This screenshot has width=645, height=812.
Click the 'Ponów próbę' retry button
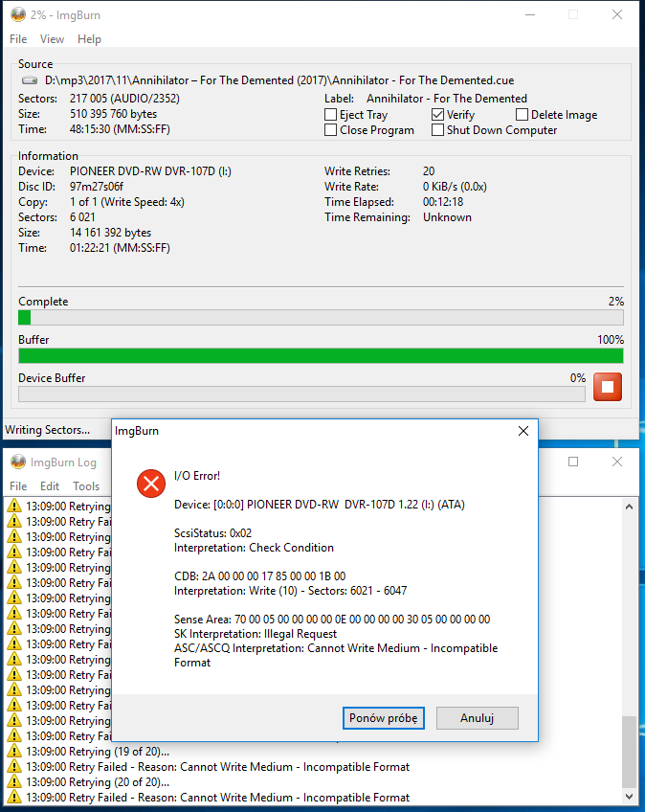tap(384, 718)
